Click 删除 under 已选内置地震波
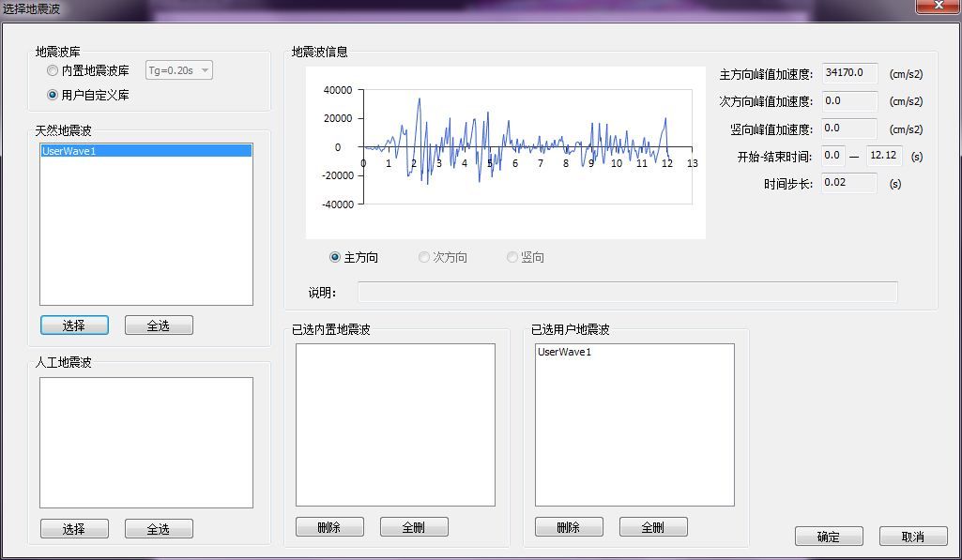 pyautogui.click(x=329, y=527)
